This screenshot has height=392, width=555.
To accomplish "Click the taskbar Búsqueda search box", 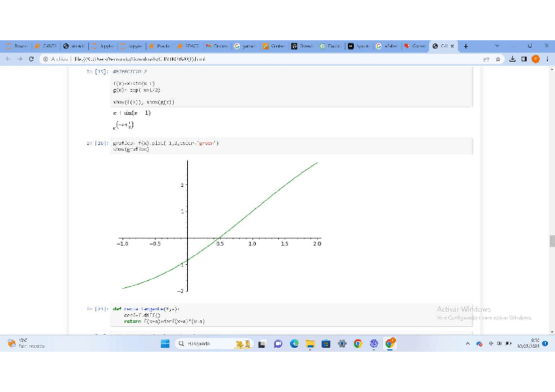I will coord(204,344).
